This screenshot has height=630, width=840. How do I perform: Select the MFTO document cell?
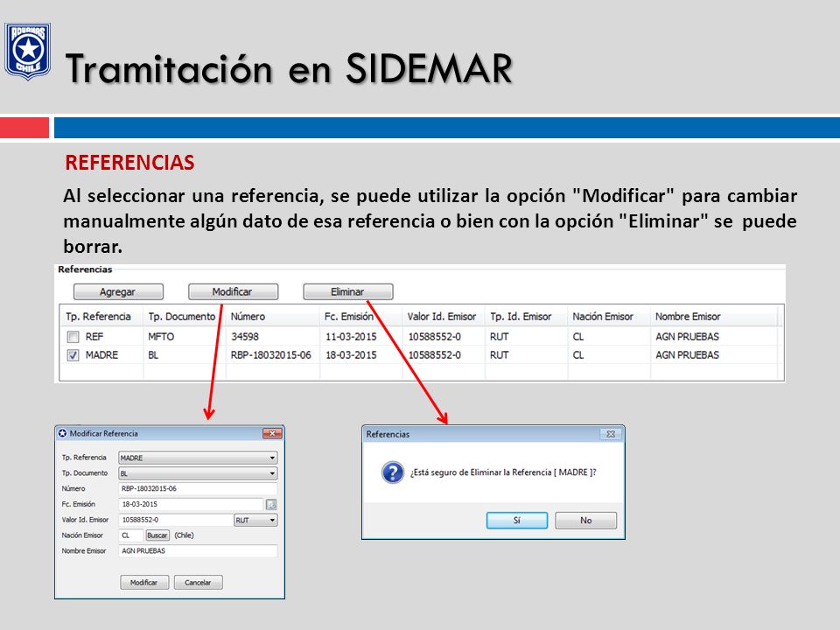coord(161,337)
